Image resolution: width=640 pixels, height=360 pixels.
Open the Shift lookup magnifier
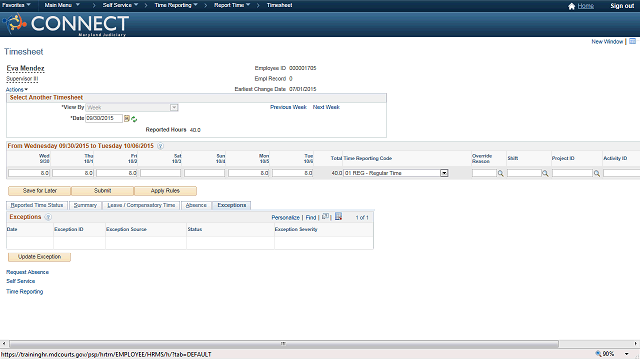point(545,173)
